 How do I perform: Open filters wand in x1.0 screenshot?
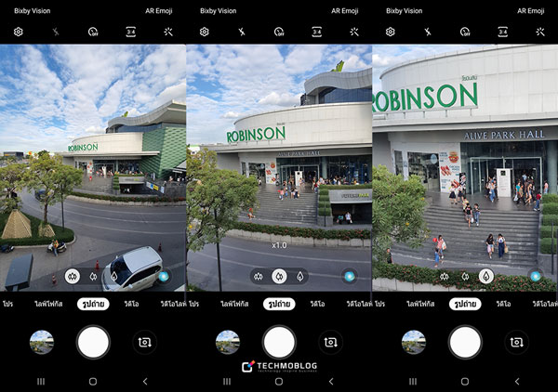(354, 32)
